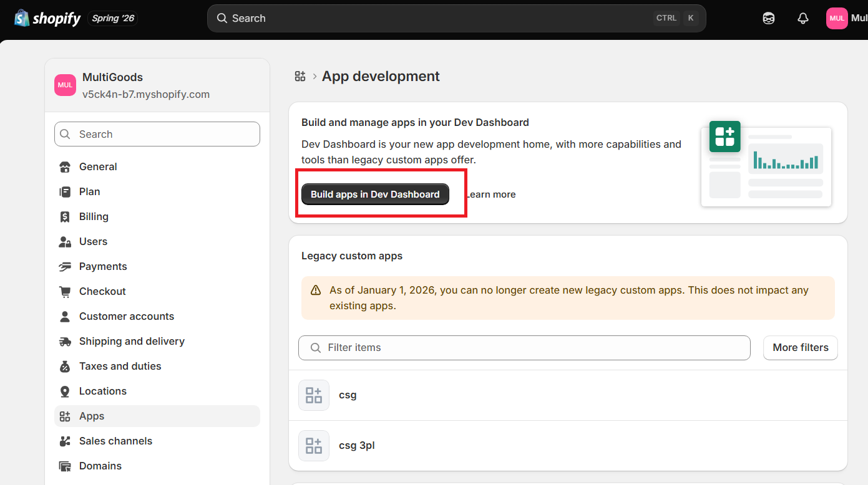Open the Sidekick assistant icon in top bar

769,18
